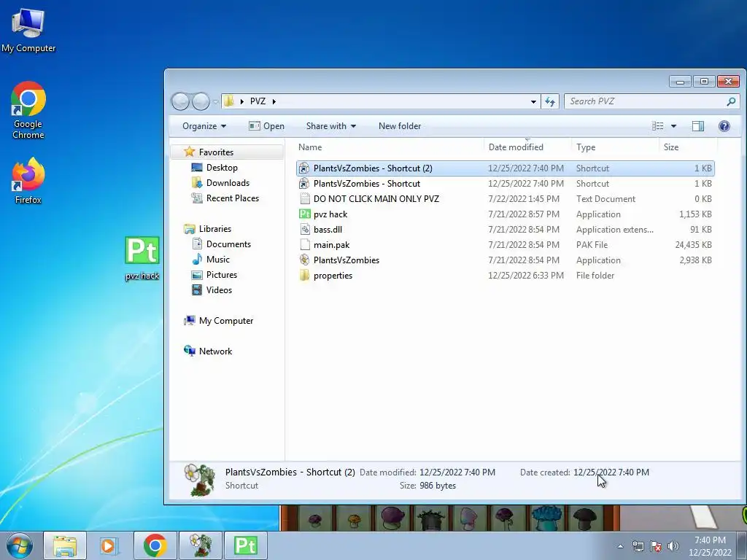Go to Desktop in the navigation pane
This screenshot has width=747, height=560.
coord(222,167)
